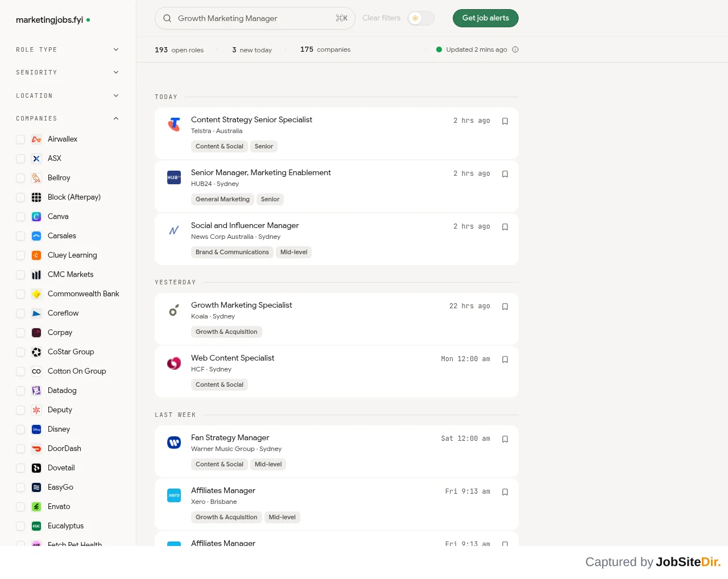The image size is (728, 579).
Task: Click the Mid-level tag on Fan Strategy Manager
Action: (268, 464)
